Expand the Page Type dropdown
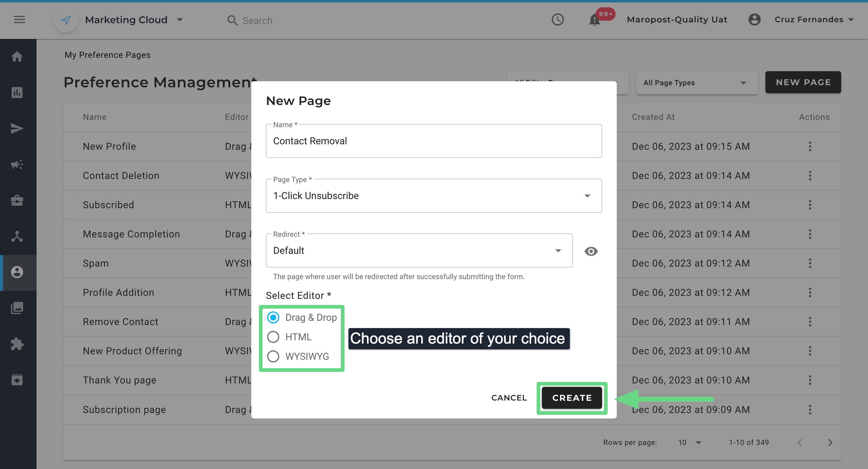 [x=433, y=196]
